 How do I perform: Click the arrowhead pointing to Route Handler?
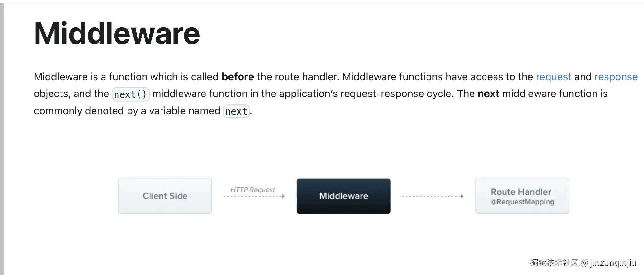(462, 196)
